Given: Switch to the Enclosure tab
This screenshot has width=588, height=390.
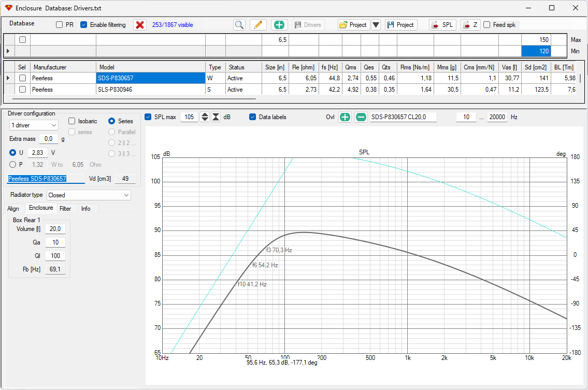Looking at the screenshot, I should click(x=41, y=208).
